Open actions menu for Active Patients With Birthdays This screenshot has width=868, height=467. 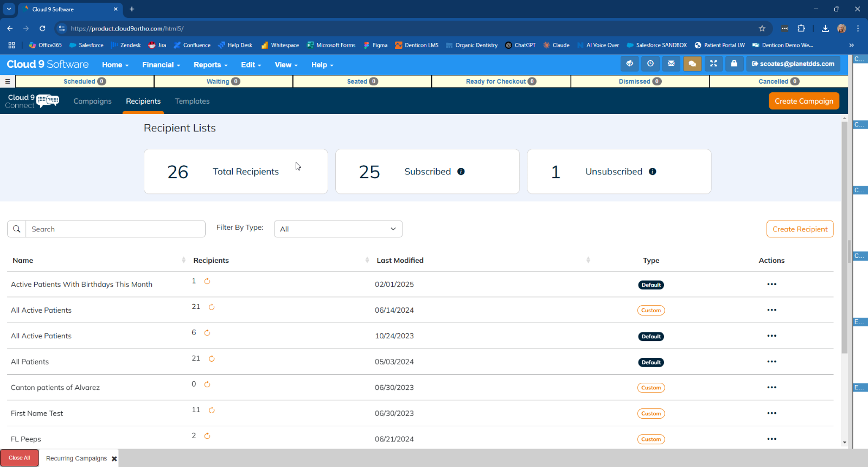[771, 285]
